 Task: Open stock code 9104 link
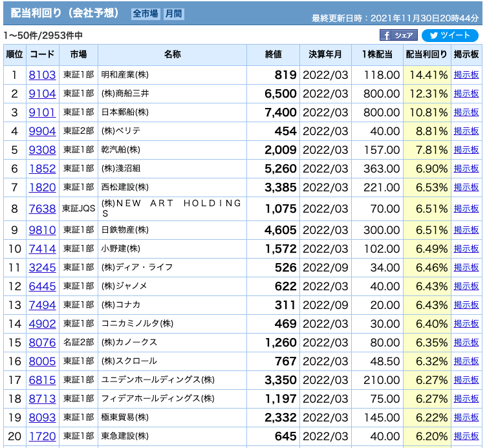[x=42, y=94]
